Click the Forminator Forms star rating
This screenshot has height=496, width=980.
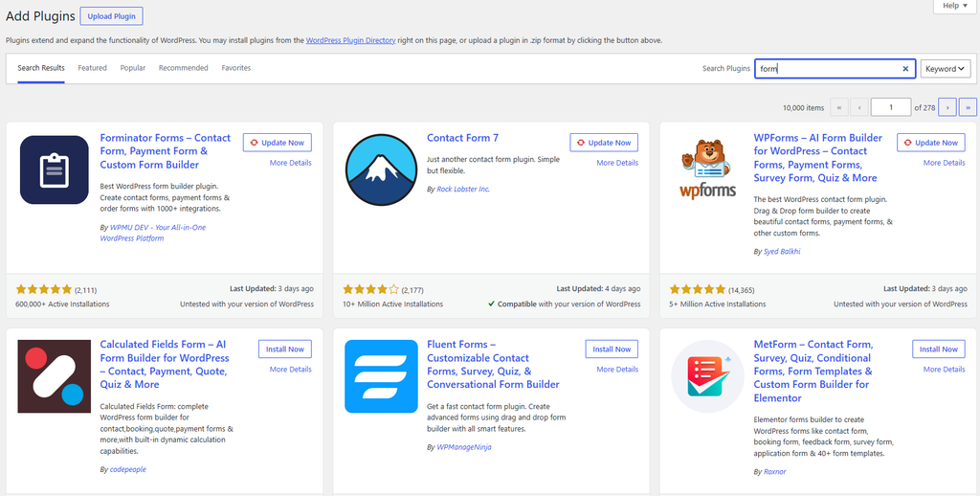44,289
